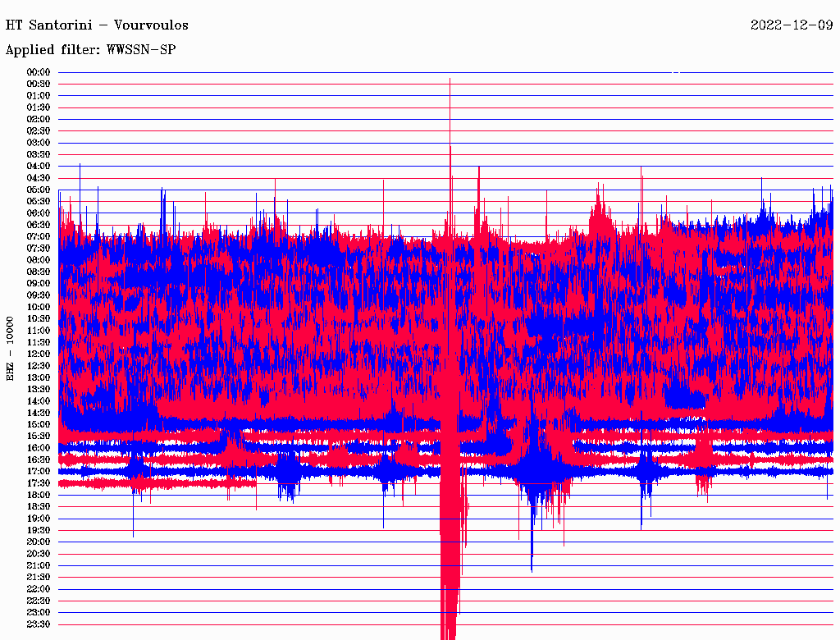The height and width of the screenshot is (640, 840).
Task: Click the 06:30 time label
Action: pos(39,225)
